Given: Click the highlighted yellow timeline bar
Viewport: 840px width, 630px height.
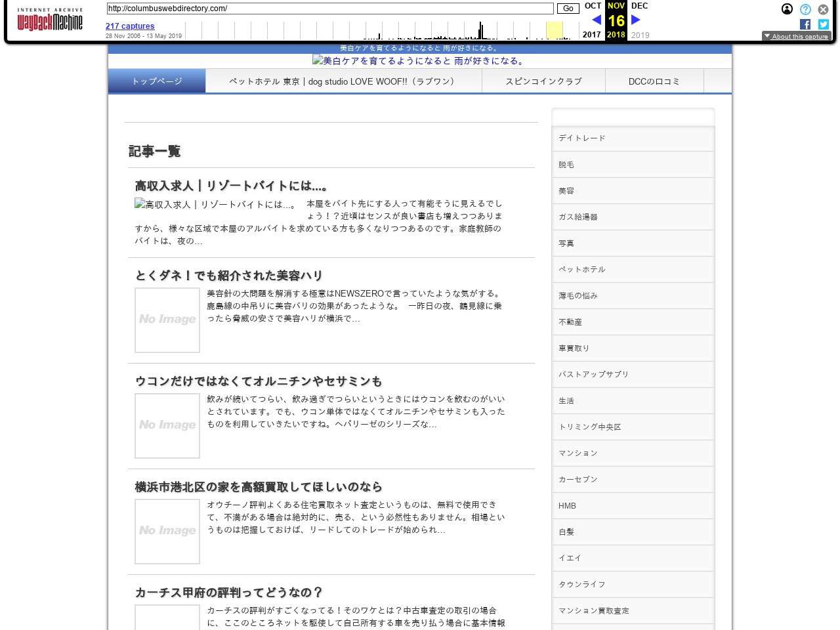Looking at the screenshot, I should (x=555, y=30).
